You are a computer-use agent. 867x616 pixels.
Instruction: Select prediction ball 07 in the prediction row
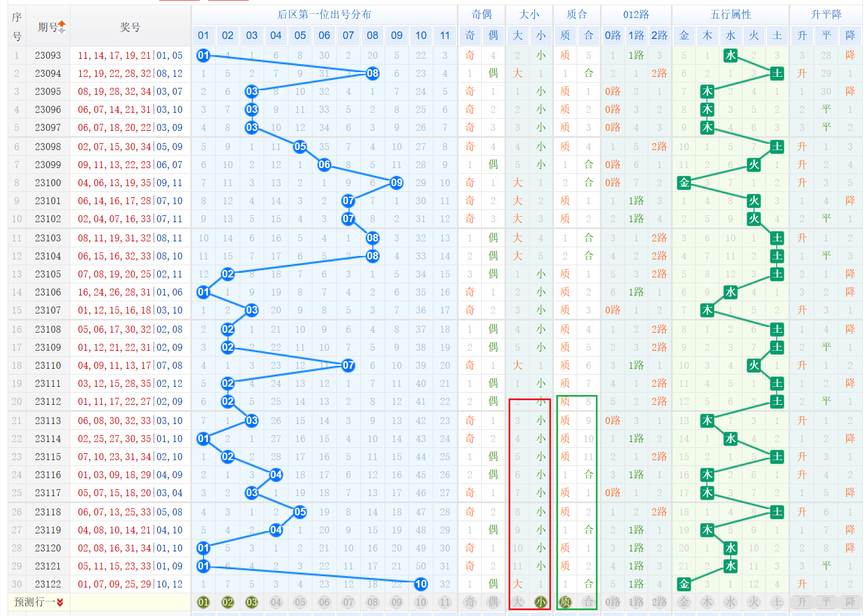348,602
